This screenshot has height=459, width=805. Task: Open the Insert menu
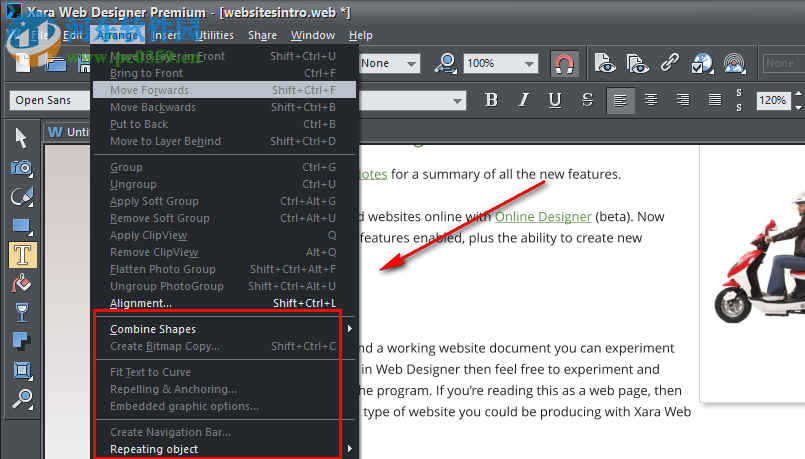pos(166,35)
